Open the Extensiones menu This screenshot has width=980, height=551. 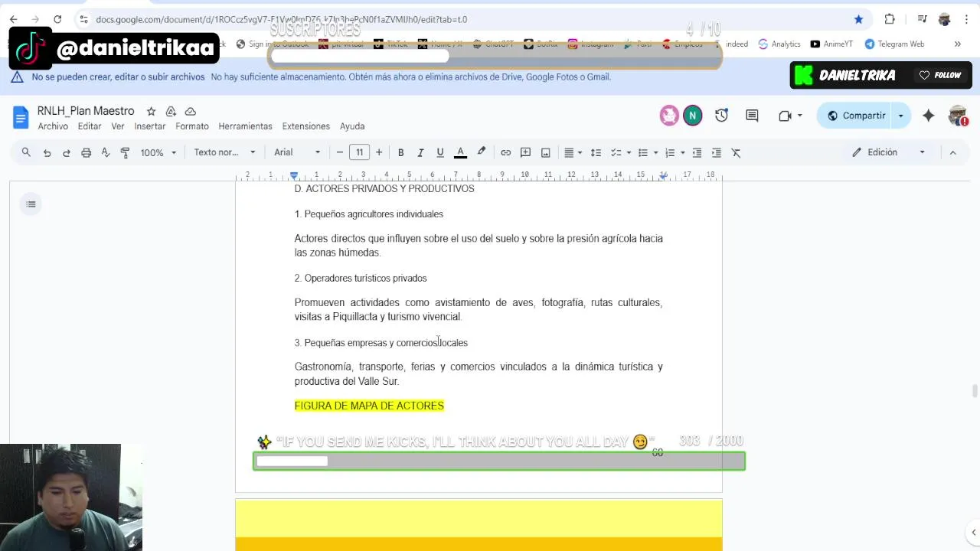point(306,126)
